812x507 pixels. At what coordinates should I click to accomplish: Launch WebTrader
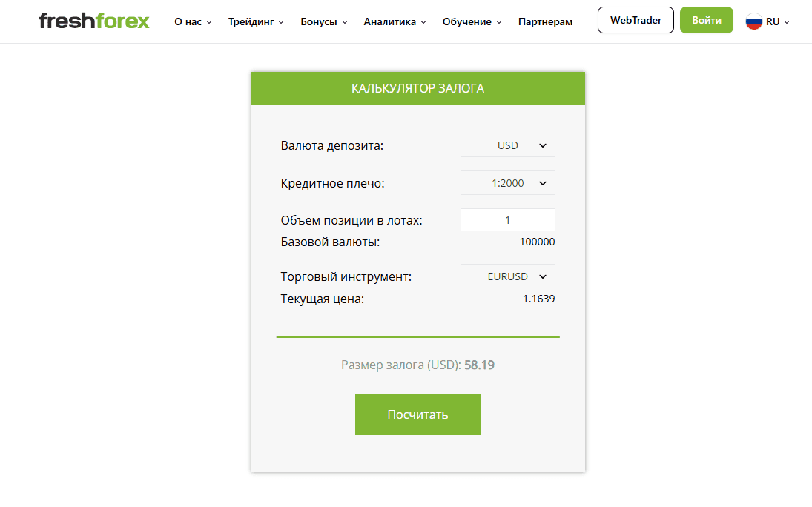pyautogui.click(x=636, y=20)
